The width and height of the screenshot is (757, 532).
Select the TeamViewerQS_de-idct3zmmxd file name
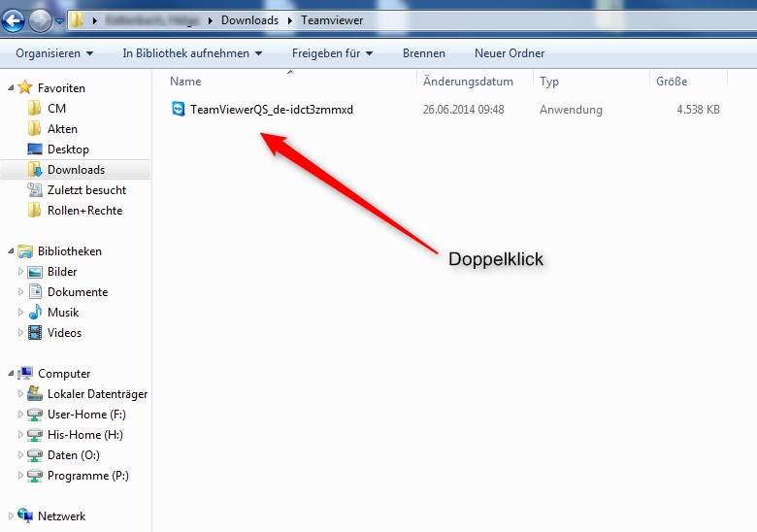[272, 110]
